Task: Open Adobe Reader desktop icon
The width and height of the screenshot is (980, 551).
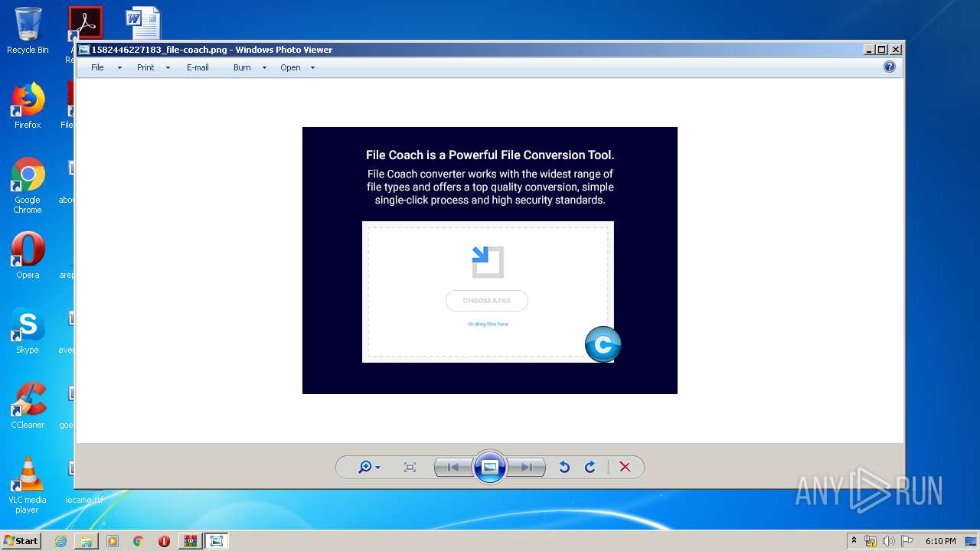Action: (85, 23)
